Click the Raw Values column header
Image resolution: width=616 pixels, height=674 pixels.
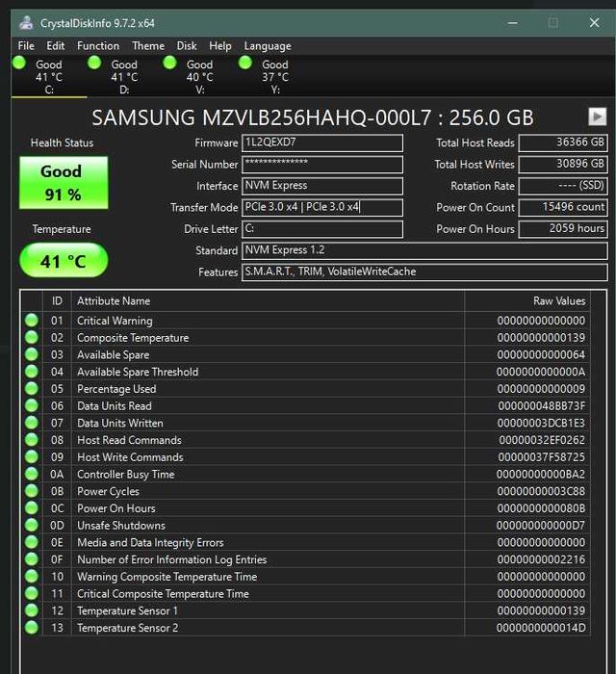point(527,300)
